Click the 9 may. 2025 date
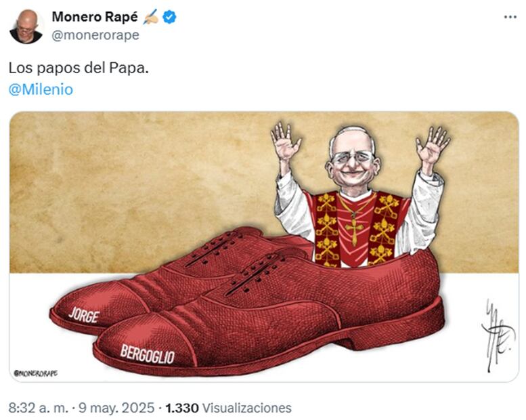The image size is (526, 420). point(116,408)
